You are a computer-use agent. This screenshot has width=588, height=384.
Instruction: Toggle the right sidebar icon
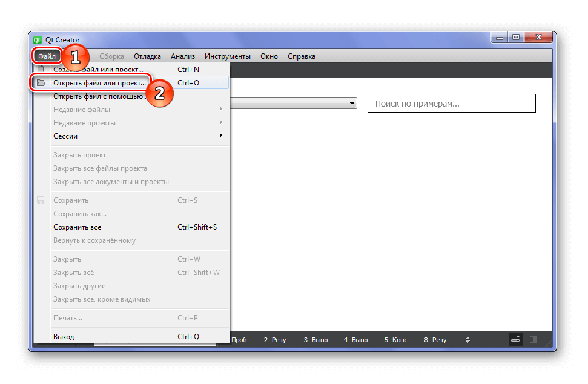pos(533,339)
